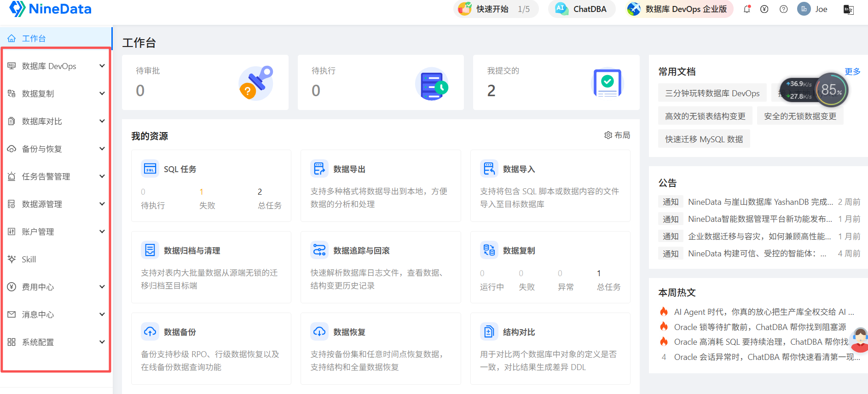Click the SQL 任务 card icon

pyautogui.click(x=150, y=169)
